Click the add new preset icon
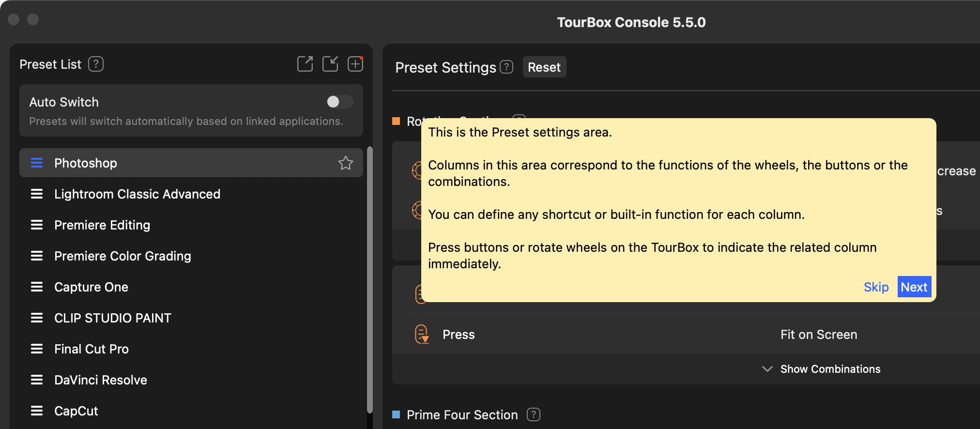 tap(355, 64)
